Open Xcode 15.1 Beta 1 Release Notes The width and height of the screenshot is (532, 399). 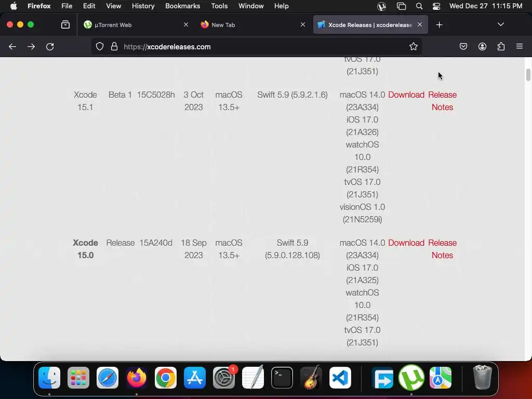click(442, 101)
